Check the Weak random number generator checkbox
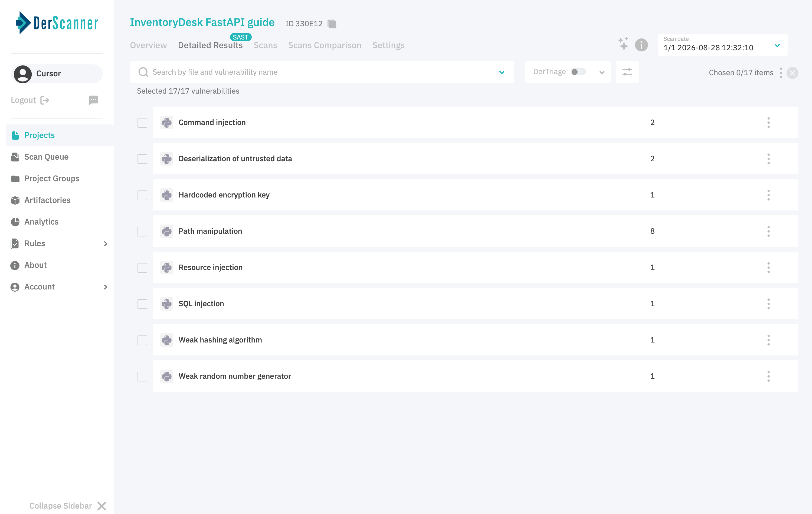 click(142, 377)
